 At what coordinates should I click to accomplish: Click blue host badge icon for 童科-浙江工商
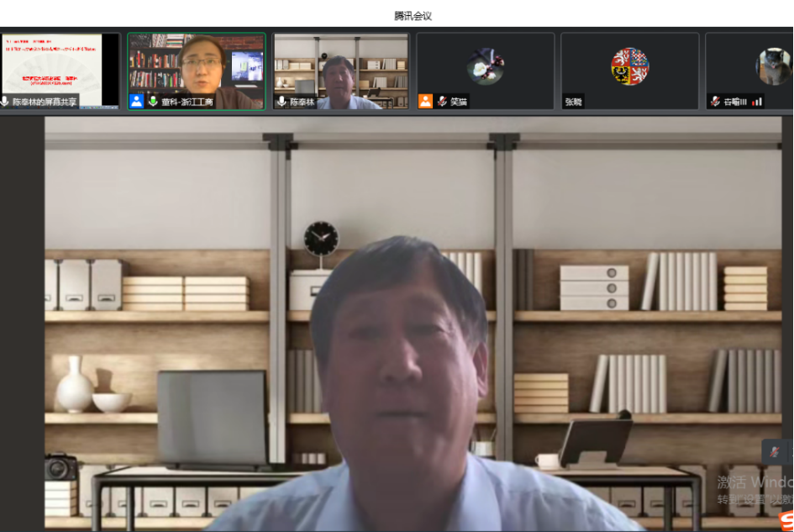click(136, 102)
